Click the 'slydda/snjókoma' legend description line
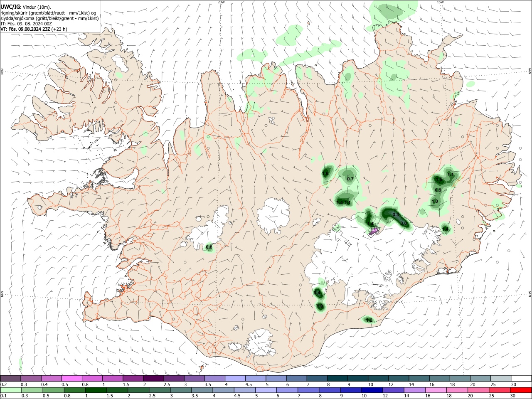 pos(49,18)
